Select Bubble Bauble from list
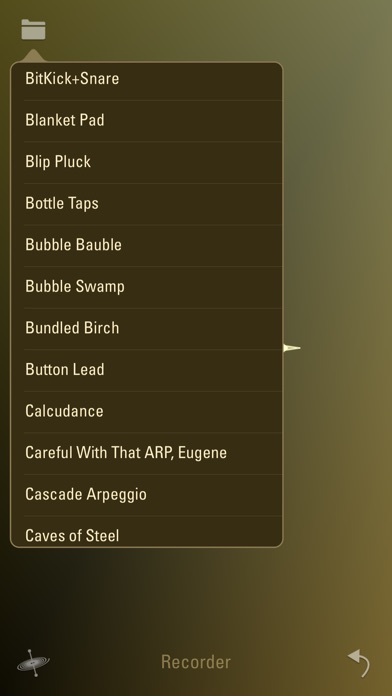This screenshot has width=392, height=696. [147, 245]
